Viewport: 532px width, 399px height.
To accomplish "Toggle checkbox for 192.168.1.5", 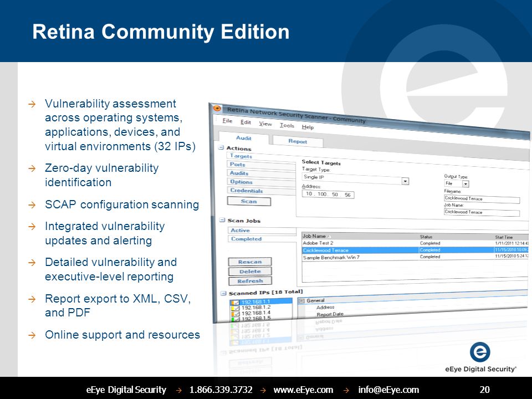I will pos(236,319).
